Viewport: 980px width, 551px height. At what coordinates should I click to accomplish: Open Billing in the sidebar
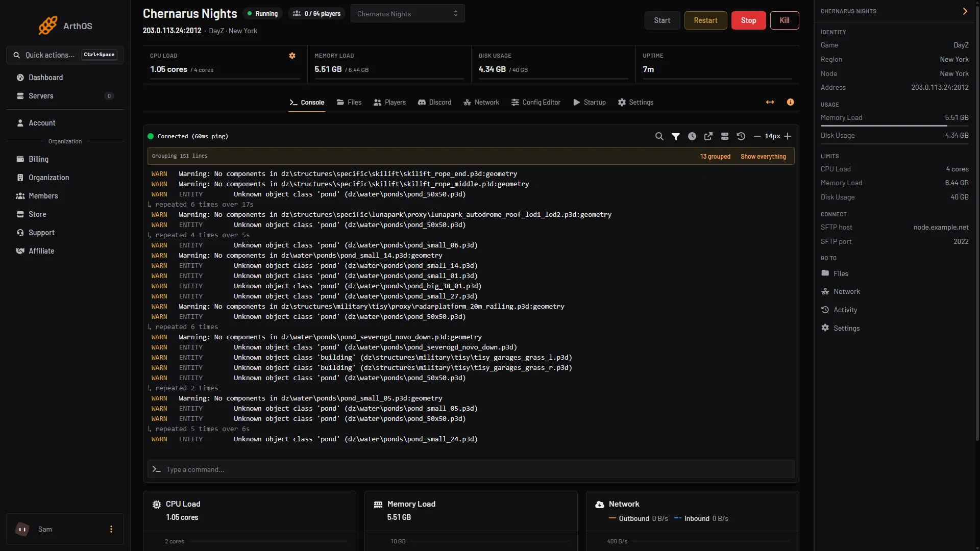coord(65,159)
